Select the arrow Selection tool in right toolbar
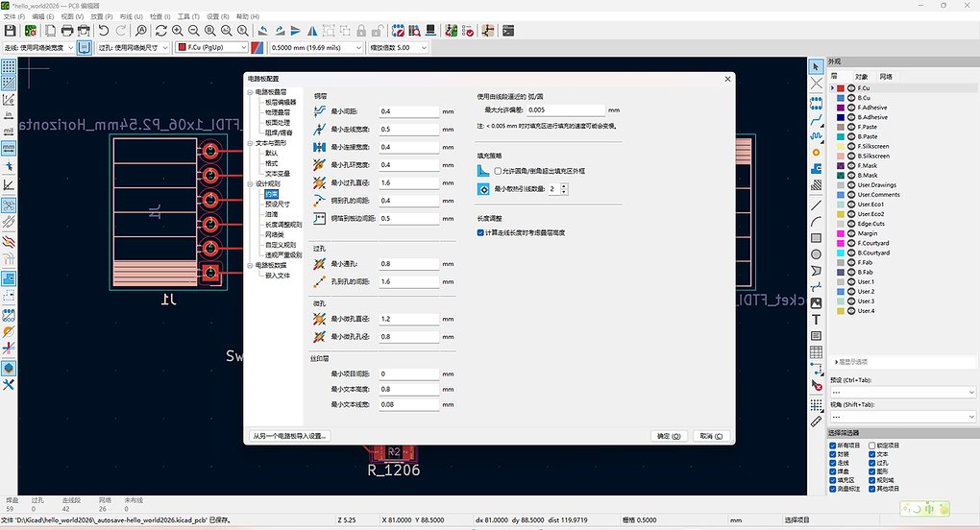980x530 pixels. click(x=816, y=67)
